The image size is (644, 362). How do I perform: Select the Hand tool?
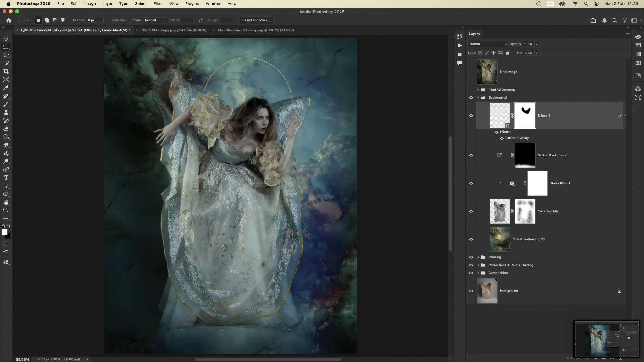(x=6, y=202)
